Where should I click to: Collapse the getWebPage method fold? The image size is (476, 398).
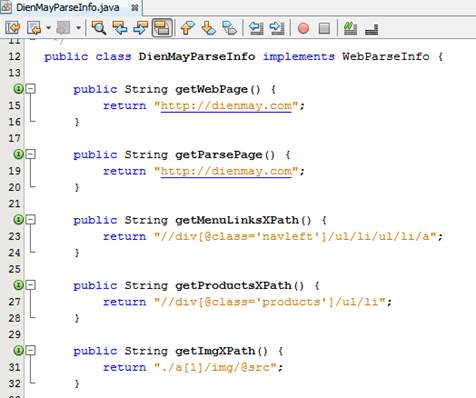tap(31, 89)
